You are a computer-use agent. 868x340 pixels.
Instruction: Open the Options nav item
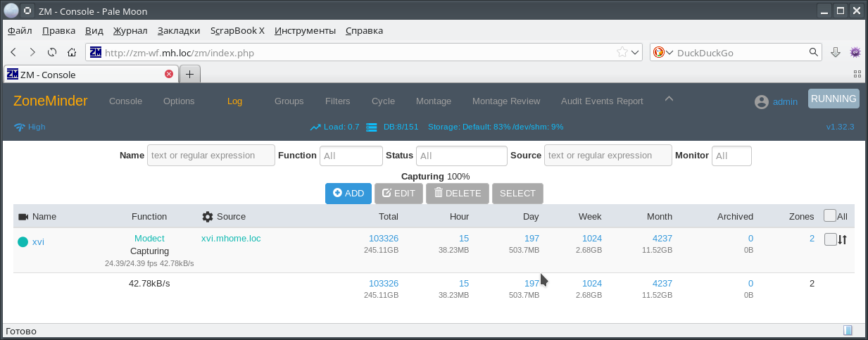point(179,101)
